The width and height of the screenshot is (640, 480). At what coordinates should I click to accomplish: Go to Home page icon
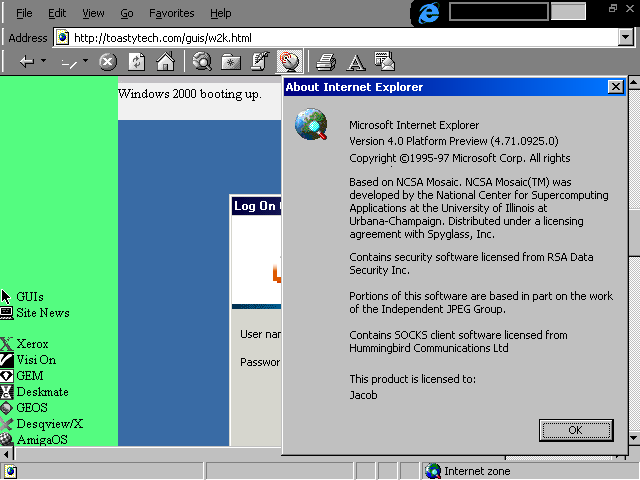tap(165, 62)
